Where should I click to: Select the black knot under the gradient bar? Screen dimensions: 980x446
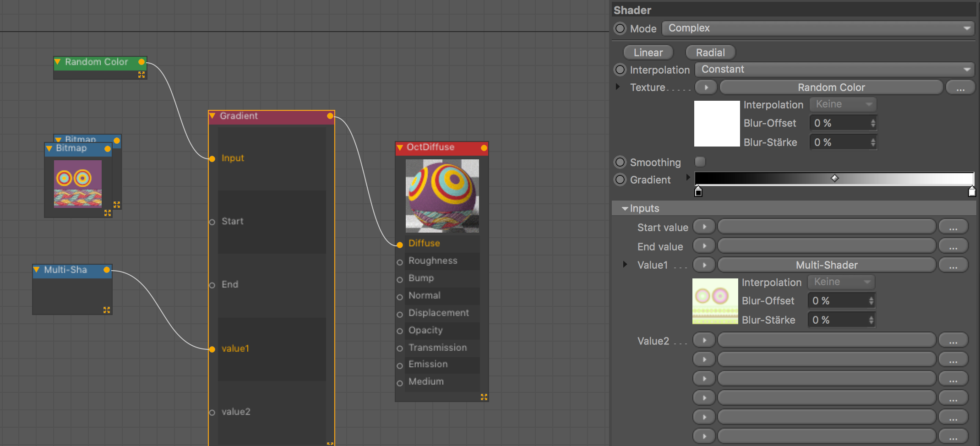[x=698, y=191]
